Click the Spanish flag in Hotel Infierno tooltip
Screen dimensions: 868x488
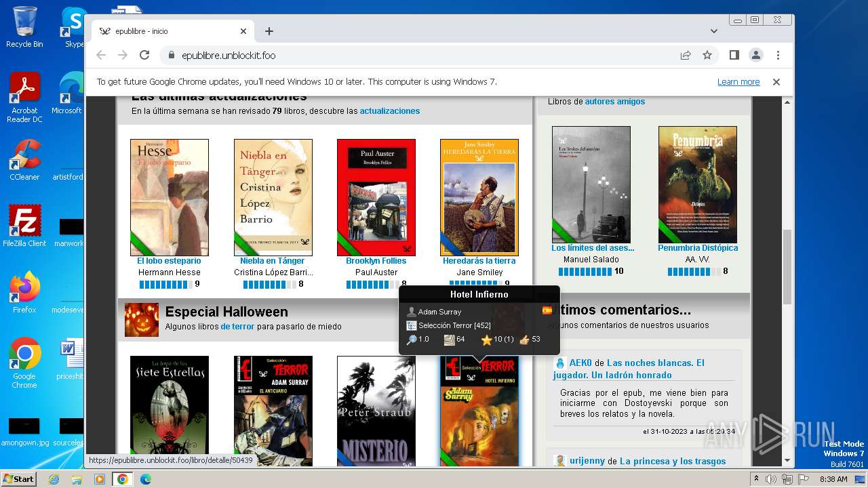pyautogui.click(x=547, y=310)
